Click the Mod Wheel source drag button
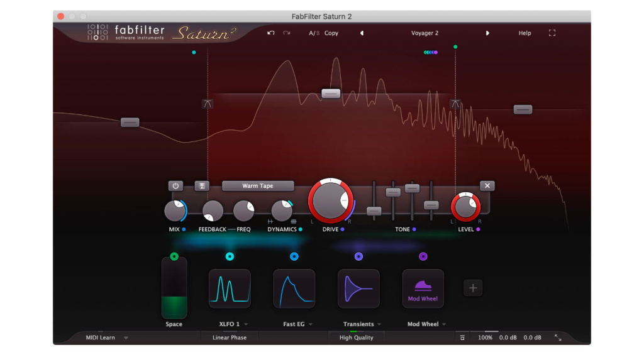 (x=423, y=256)
